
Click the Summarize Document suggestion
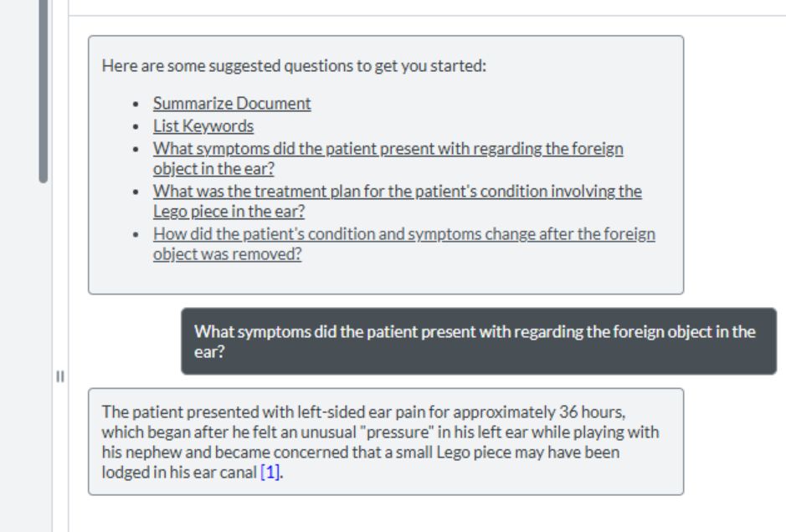(232, 104)
